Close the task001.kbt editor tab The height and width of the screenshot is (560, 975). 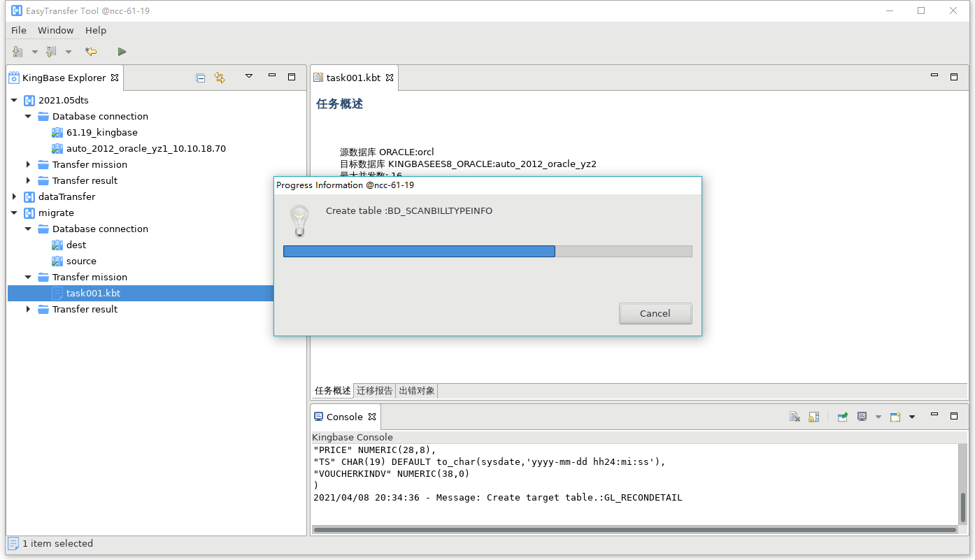[390, 78]
